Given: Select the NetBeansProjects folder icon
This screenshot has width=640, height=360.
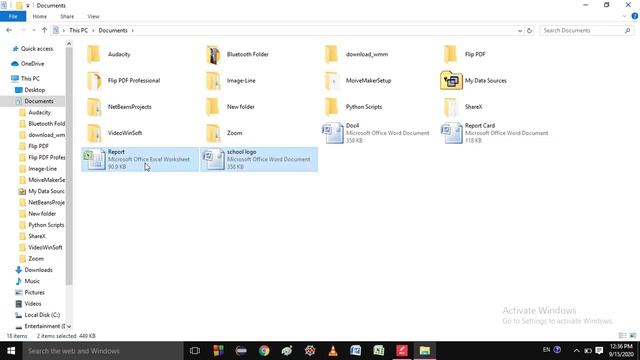Looking at the screenshot, I should 94,107.
